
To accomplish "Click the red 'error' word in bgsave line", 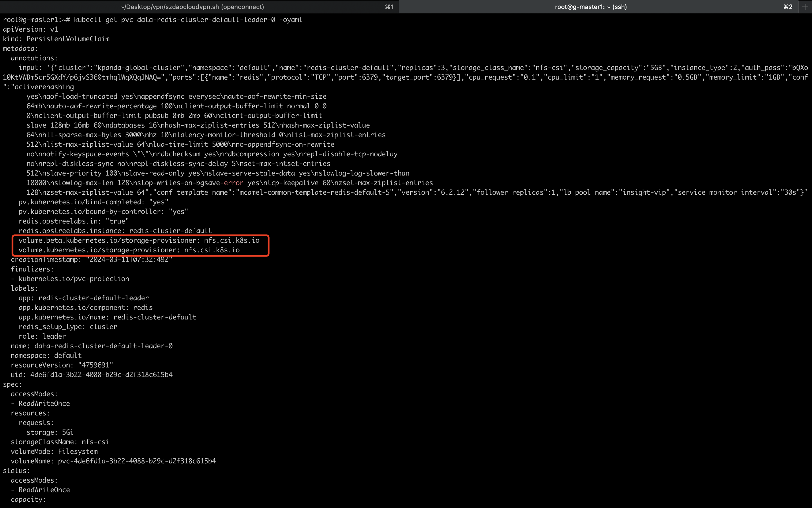I will [x=234, y=183].
